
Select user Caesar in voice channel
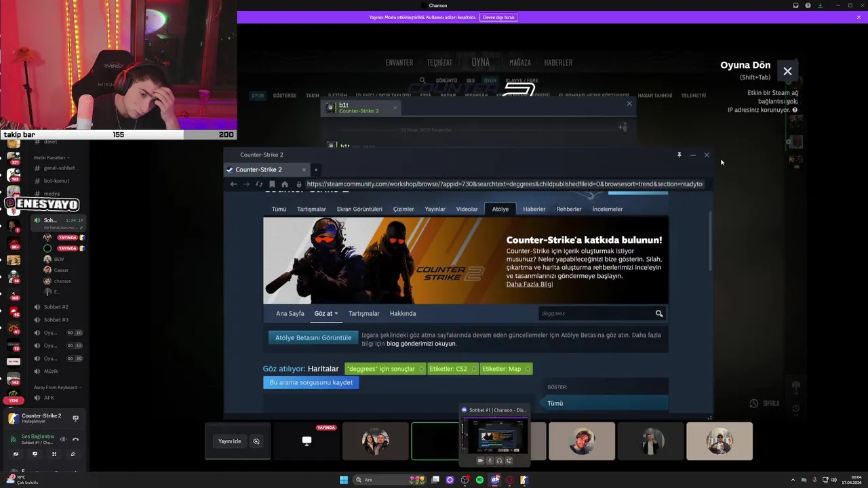point(61,270)
